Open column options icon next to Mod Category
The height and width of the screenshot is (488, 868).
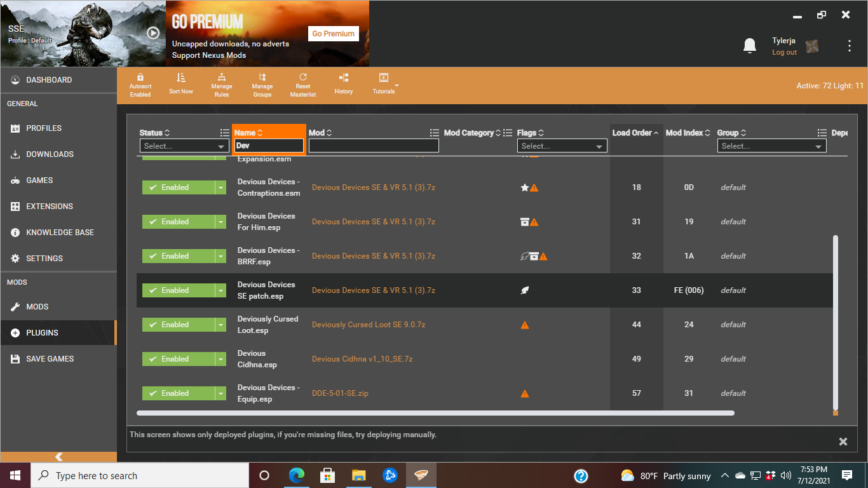click(508, 133)
